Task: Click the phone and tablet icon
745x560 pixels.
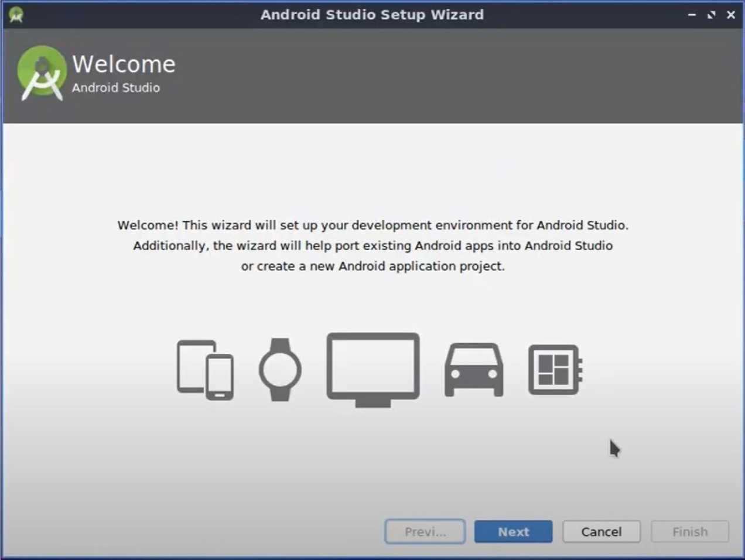Action: click(x=205, y=370)
